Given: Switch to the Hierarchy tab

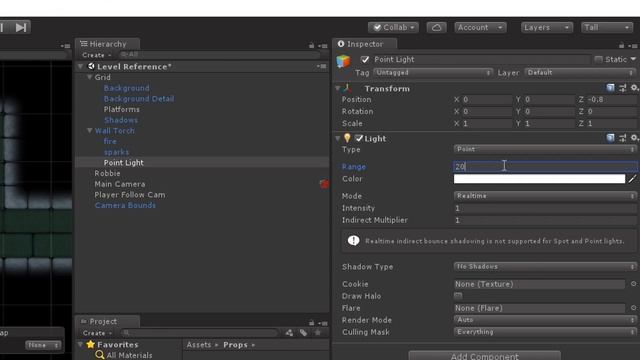Looking at the screenshot, I should (107, 44).
